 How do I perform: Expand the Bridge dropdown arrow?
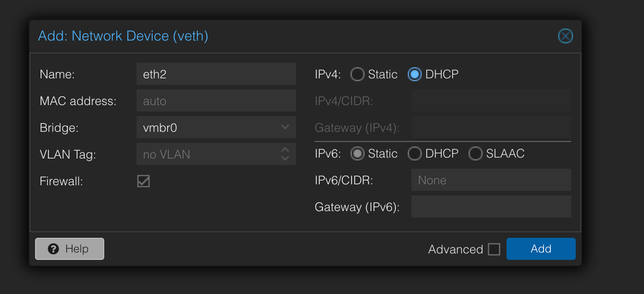pyautogui.click(x=285, y=127)
